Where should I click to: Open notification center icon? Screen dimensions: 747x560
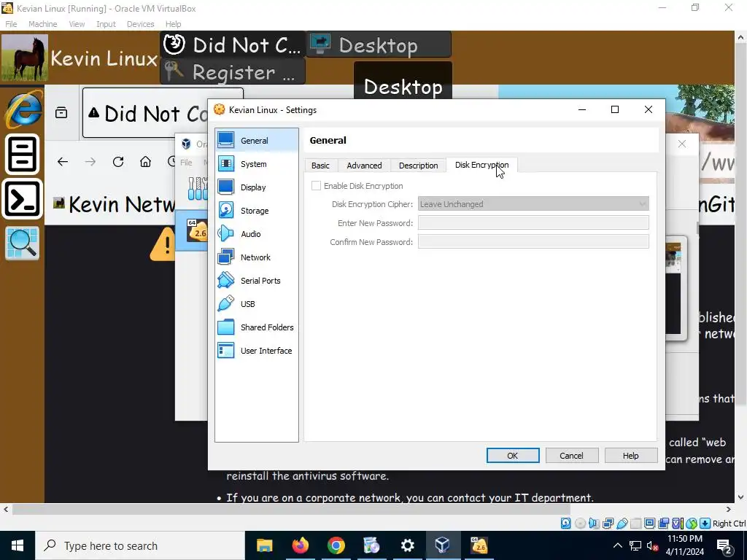tap(724, 545)
